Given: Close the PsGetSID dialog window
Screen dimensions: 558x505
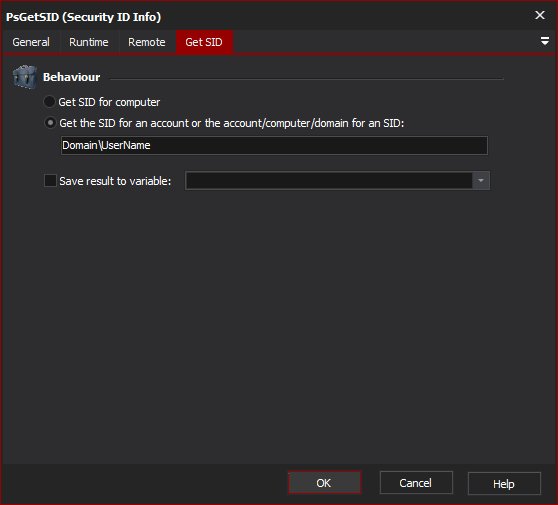Looking at the screenshot, I should [540, 15].
